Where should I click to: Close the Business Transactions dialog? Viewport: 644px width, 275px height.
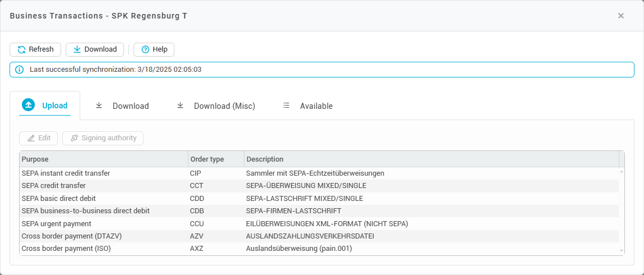pos(620,16)
